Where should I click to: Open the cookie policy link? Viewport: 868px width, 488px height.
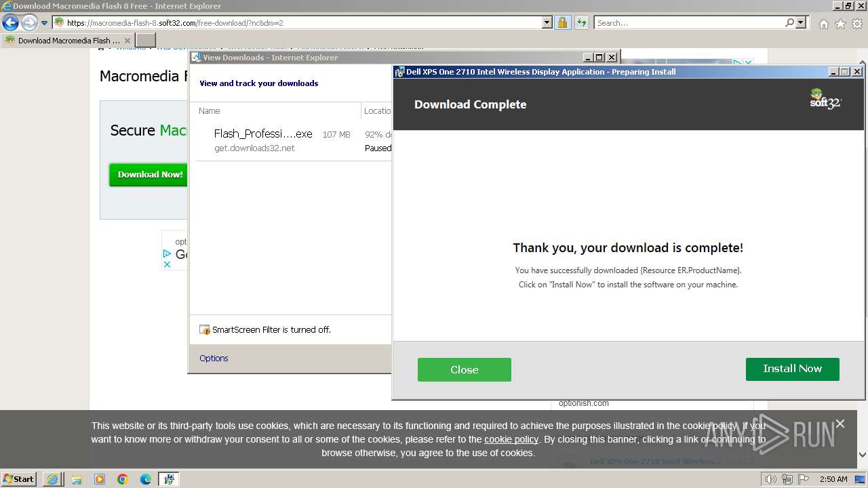coord(511,439)
